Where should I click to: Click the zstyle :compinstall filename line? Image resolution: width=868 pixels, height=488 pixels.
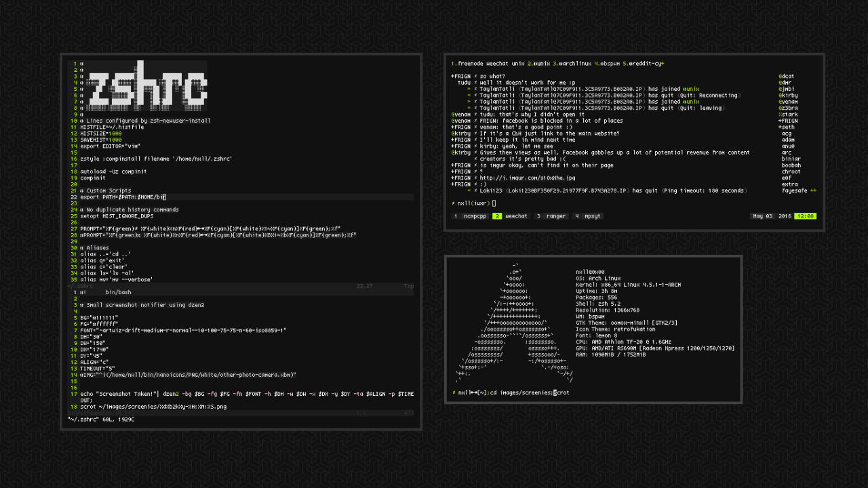[156, 159]
